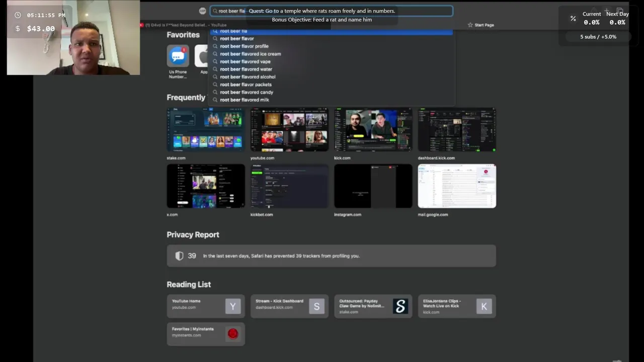Open the Apple favorite icon
Screen dimensions: 644x362
[202, 56]
